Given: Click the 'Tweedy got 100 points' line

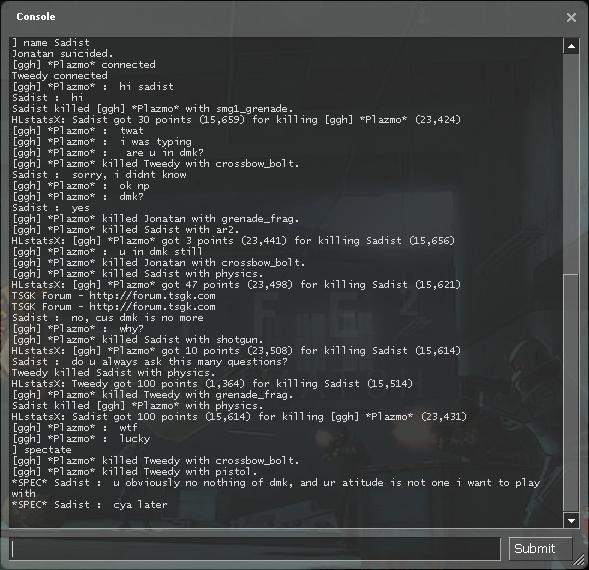Looking at the screenshot, I should pos(212,383).
